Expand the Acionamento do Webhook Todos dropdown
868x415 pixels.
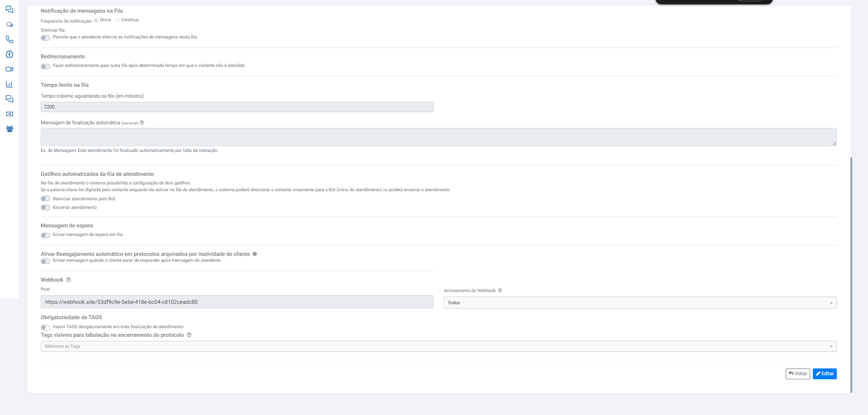point(640,303)
